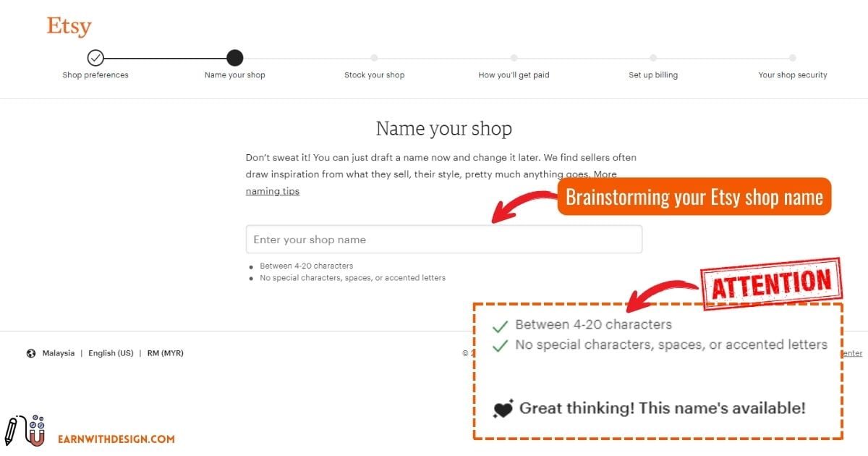
Task: Click the heart icon beside the availability message
Action: tap(504, 408)
